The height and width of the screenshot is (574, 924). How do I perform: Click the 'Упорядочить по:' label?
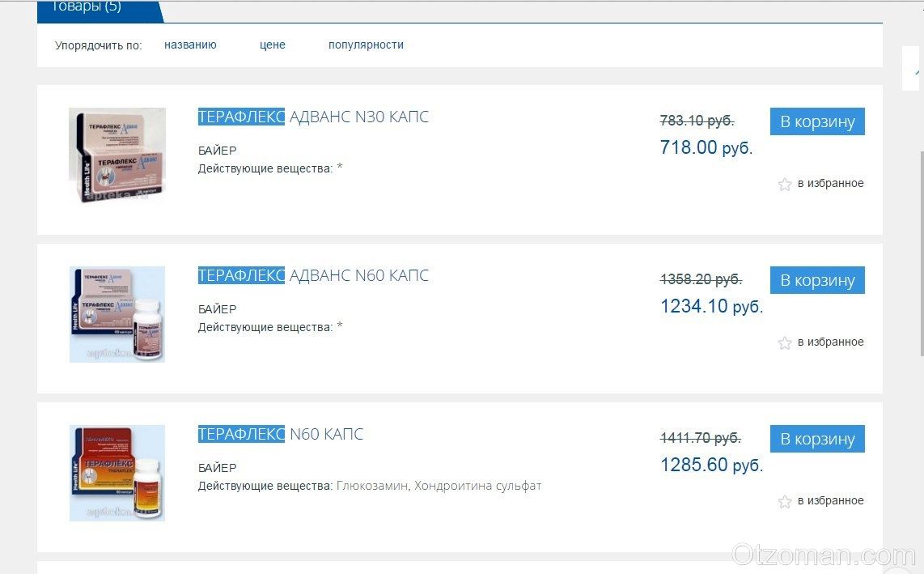[99, 45]
